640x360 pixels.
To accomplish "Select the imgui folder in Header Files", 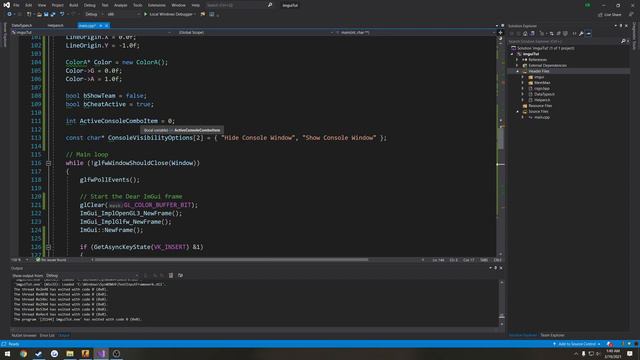I will 539,77.
